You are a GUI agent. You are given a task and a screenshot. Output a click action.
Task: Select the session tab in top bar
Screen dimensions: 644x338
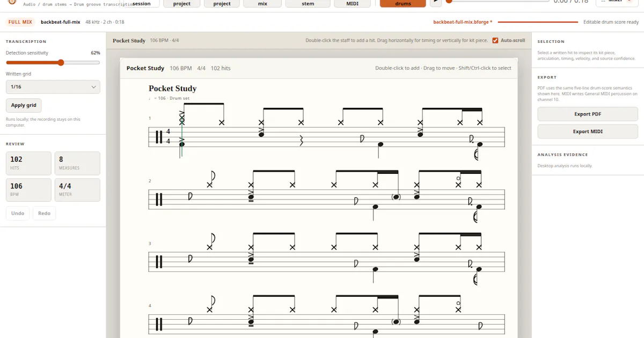[141, 3]
